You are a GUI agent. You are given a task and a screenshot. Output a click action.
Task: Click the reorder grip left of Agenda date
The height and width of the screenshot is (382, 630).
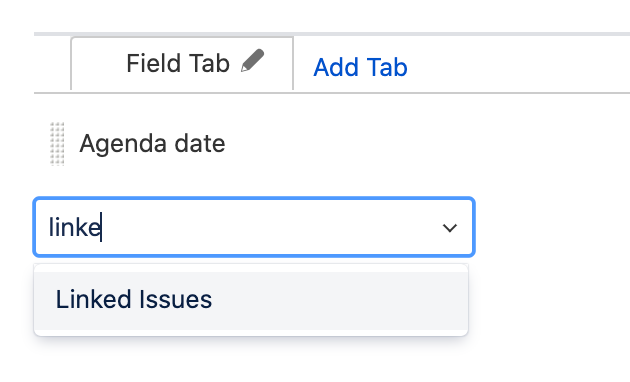[x=57, y=144]
